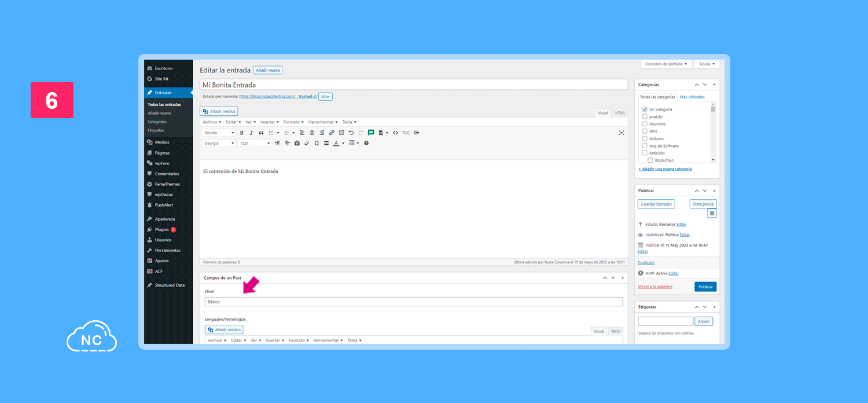This screenshot has width=868, height=403.
Task: Undo the last edit in the editor
Action: (351, 133)
